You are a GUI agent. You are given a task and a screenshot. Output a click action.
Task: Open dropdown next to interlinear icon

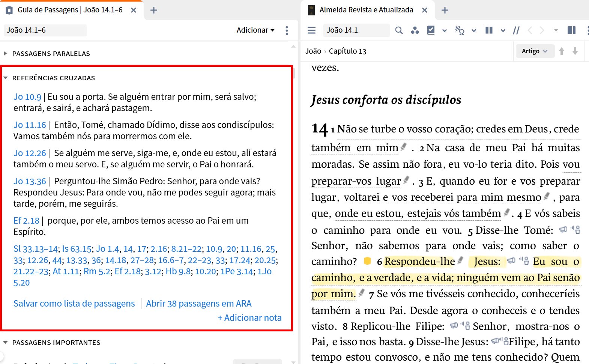click(474, 30)
